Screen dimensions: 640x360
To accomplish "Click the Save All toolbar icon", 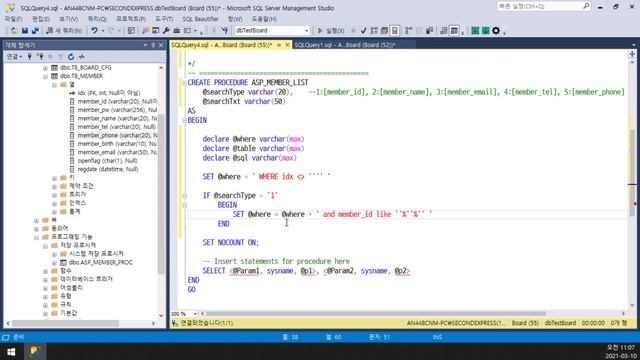I will pos(35,31).
